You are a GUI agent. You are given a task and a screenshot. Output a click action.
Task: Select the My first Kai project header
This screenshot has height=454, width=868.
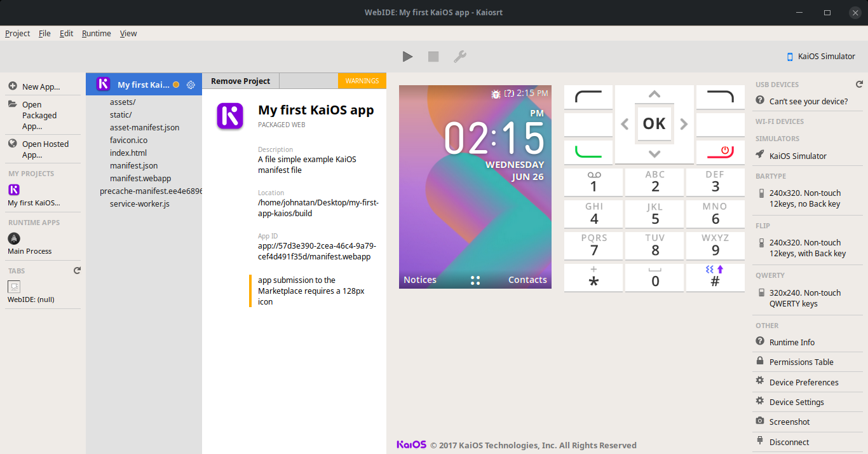pos(144,85)
